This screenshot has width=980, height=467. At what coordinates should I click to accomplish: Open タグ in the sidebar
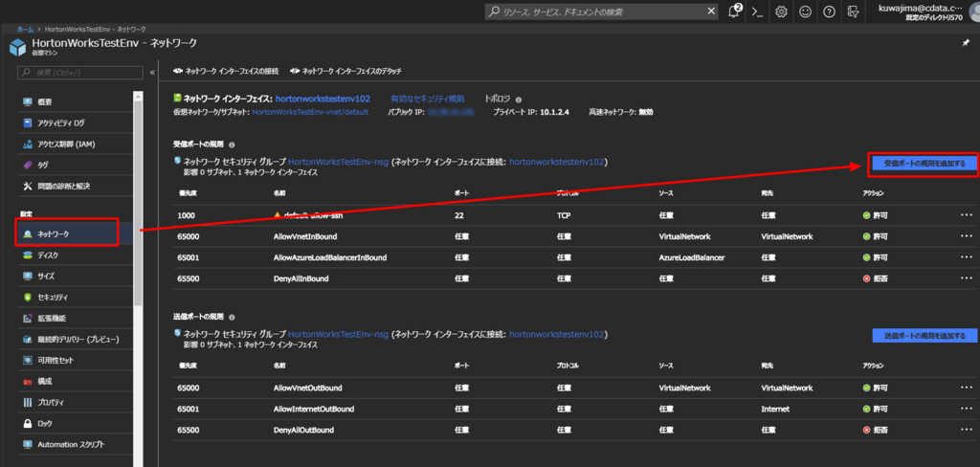pos(75,165)
